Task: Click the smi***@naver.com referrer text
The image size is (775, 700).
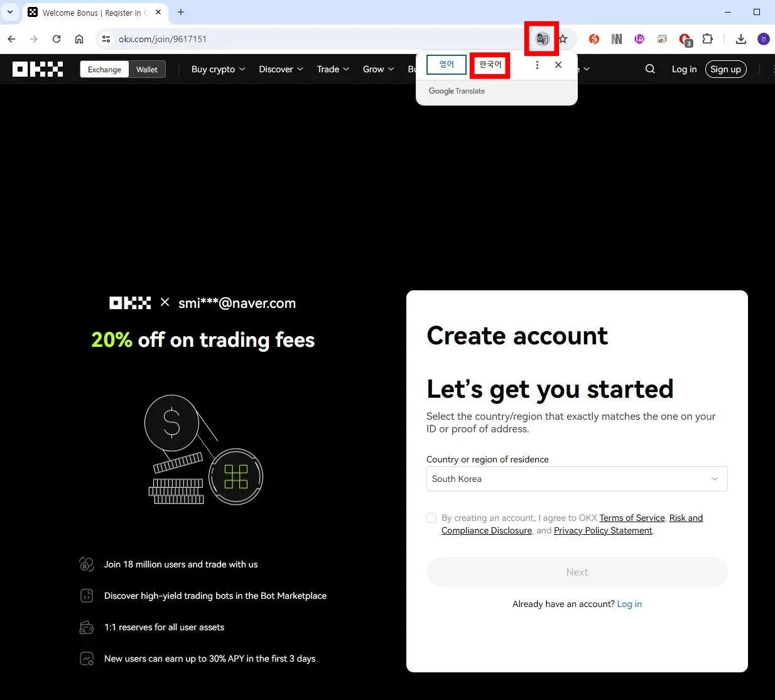Action: tap(237, 303)
